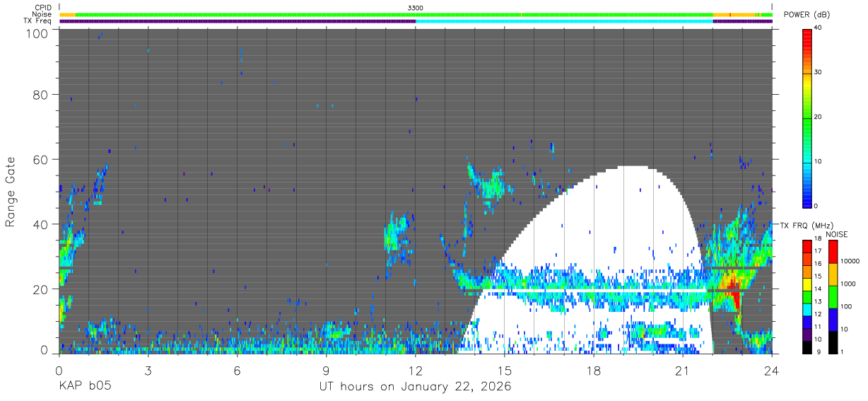The width and height of the screenshot is (868, 401).
Task: Click the 17 tick on TX FRQ legend
Action: tap(818, 251)
